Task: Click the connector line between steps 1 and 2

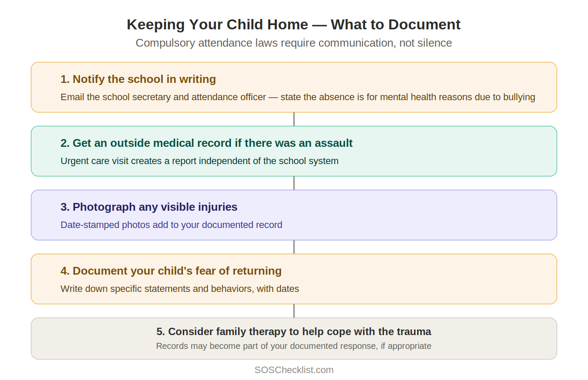Action: 294,119
